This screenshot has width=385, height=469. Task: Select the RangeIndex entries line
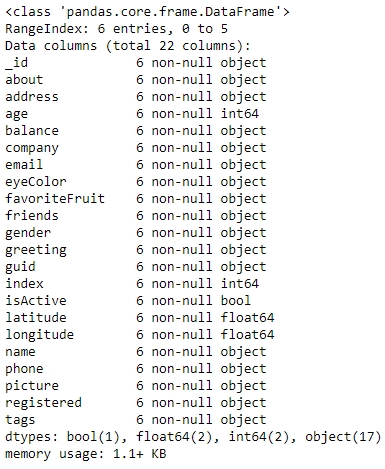116,29
